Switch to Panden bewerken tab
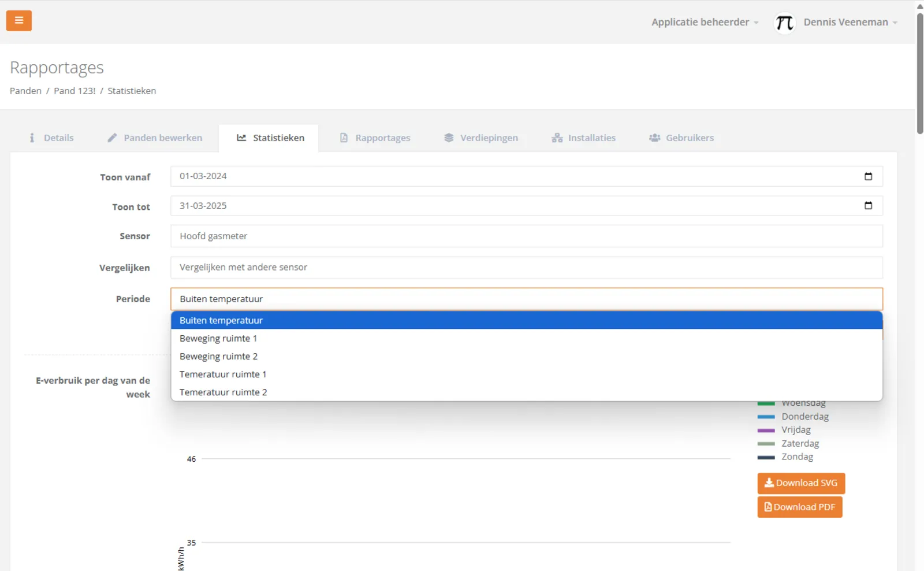924x571 pixels. [x=155, y=138]
